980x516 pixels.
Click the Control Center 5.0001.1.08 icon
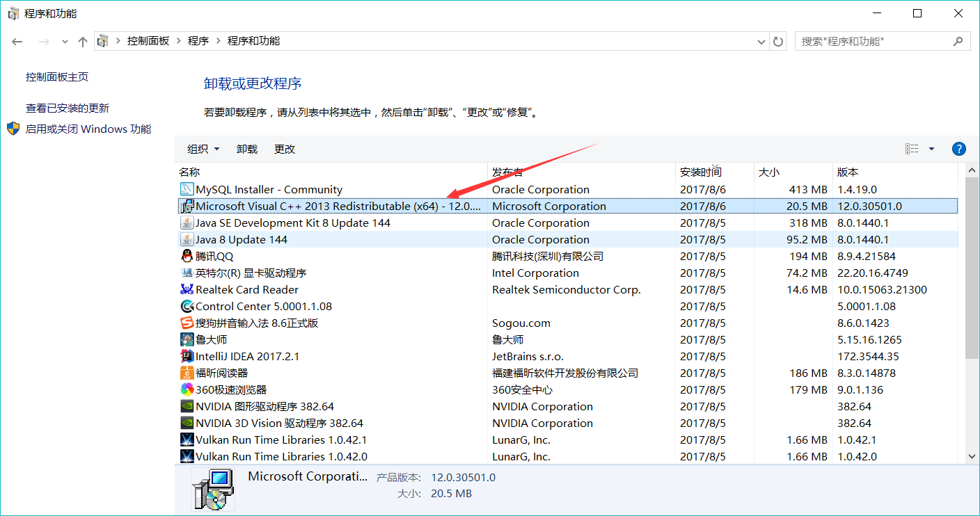(187, 306)
